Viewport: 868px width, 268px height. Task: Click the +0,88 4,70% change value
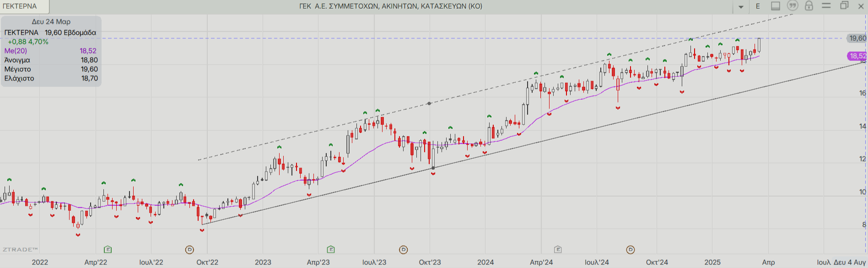coord(27,42)
